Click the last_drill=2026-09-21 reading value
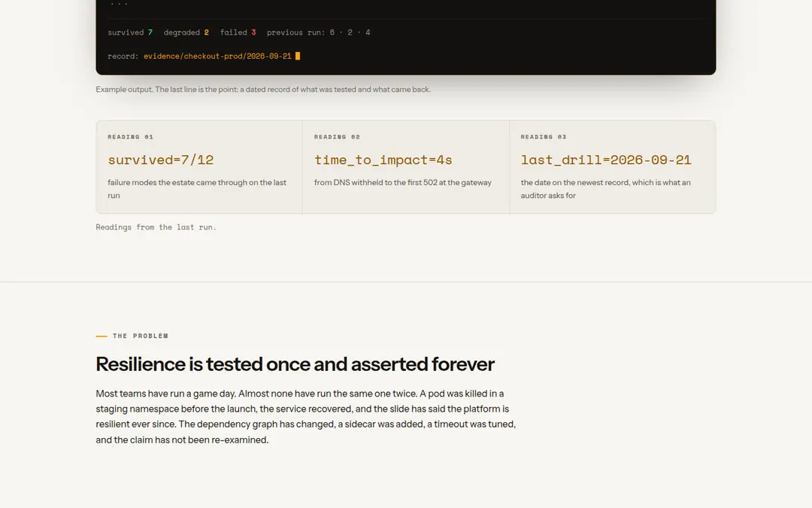The width and height of the screenshot is (812, 508). pos(606,160)
